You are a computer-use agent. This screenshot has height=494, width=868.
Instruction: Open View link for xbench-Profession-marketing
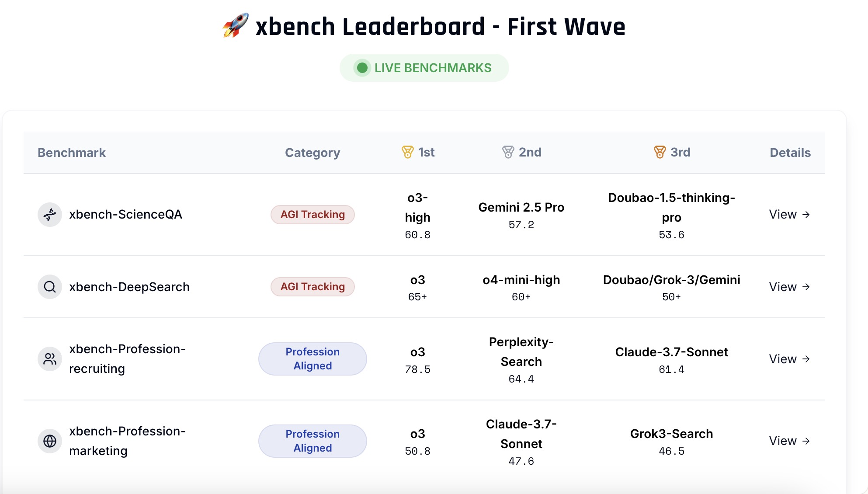(789, 441)
